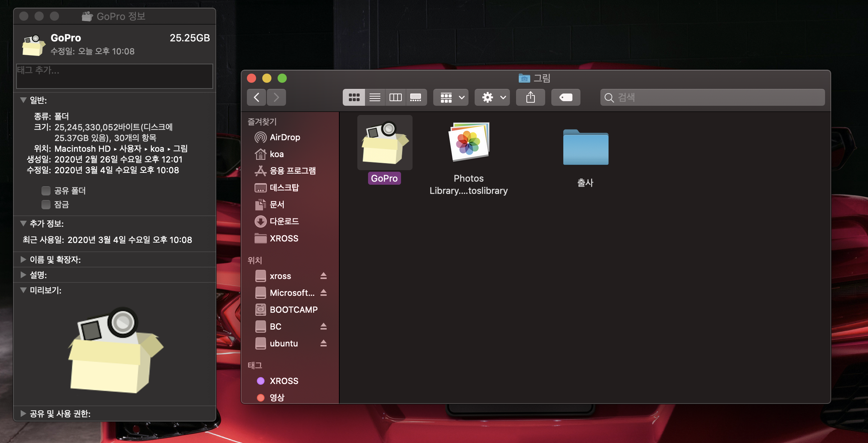Check the 잠금 checkbox
Viewport: 868px width, 443px height.
click(46, 204)
